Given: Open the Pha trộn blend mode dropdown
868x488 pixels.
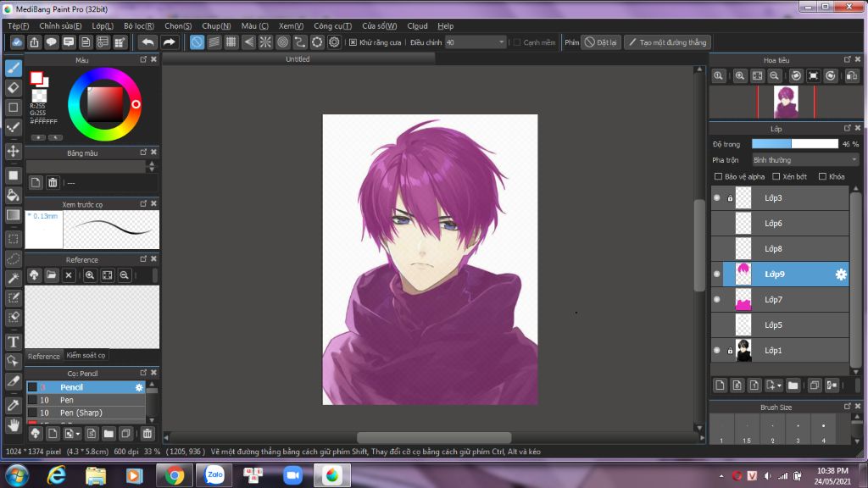Looking at the screenshot, I should pyautogui.click(x=805, y=160).
